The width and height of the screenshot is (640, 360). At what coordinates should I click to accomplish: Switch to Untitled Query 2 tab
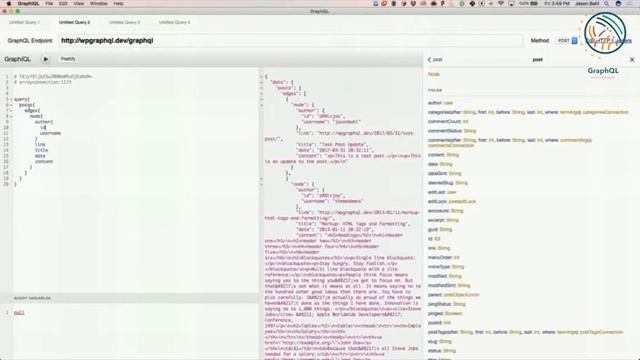tap(74, 22)
